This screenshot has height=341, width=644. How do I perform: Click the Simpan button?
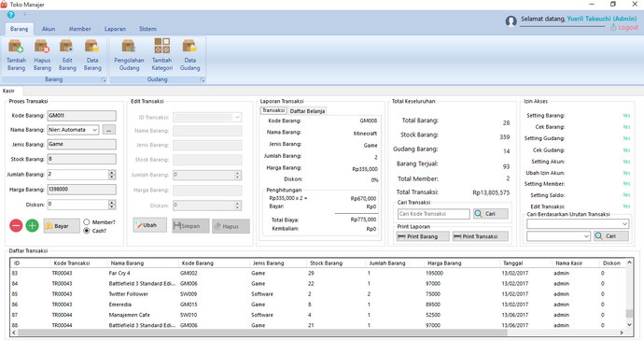[x=190, y=226]
